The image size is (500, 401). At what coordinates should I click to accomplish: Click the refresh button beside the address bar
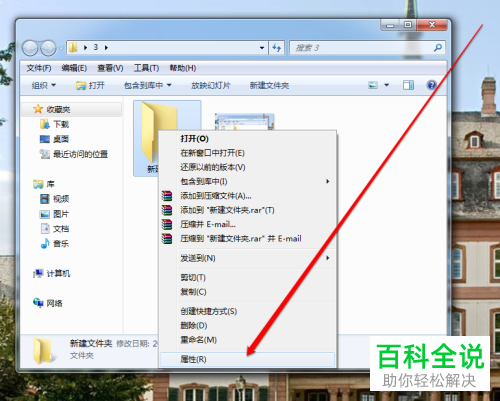(276, 48)
